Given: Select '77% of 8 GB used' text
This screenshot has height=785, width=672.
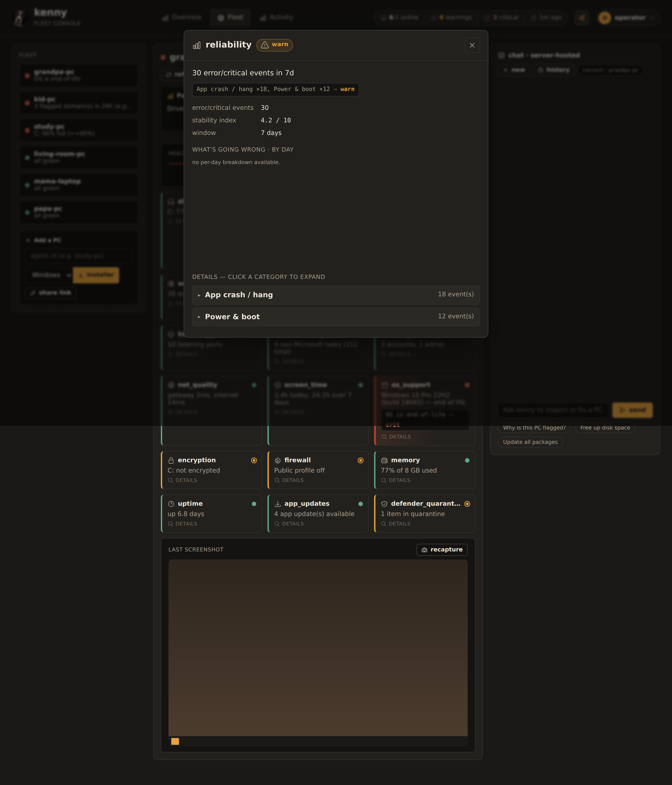Looking at the screenshot, I should click(x=409, y=470).
